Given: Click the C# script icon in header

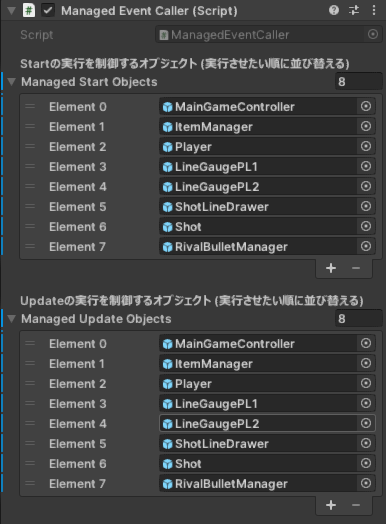Looking at the screenshot, I should click(x=29, y=10).
